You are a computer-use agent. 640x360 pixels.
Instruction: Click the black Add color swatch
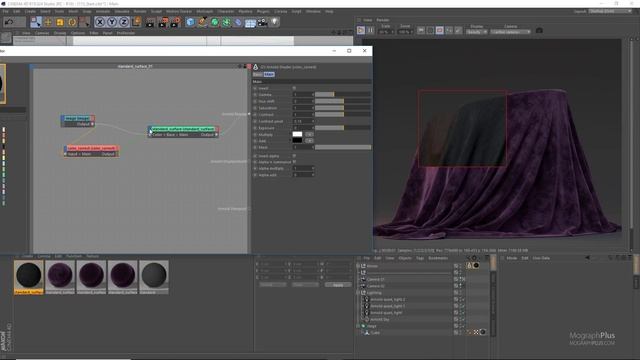tap(297, 141)
